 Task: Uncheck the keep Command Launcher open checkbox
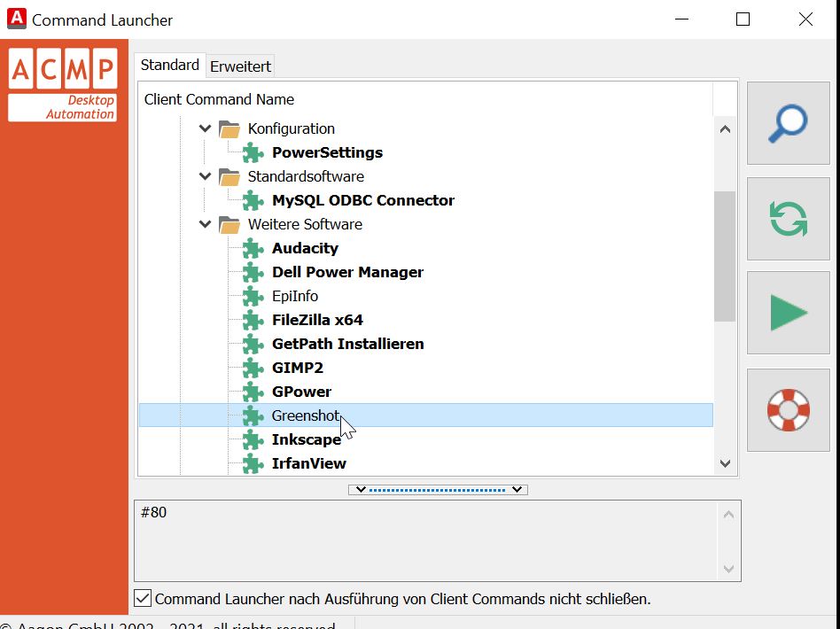143,598
